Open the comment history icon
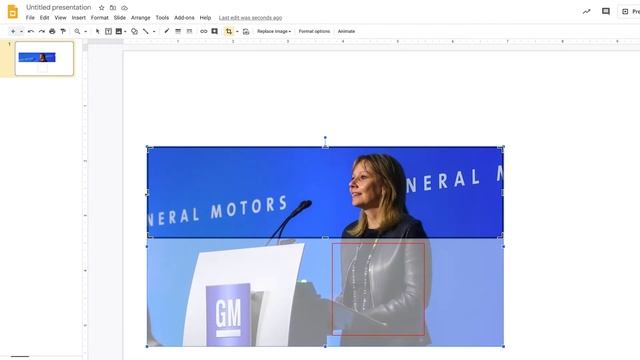The width and height of the screenshot is (640, 360). (x=606, y=11)
